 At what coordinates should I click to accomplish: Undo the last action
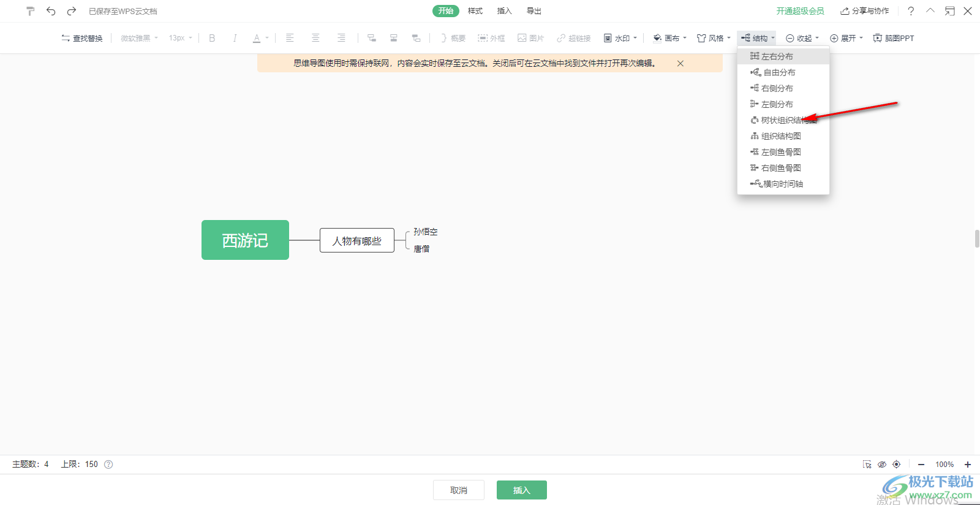51,11
